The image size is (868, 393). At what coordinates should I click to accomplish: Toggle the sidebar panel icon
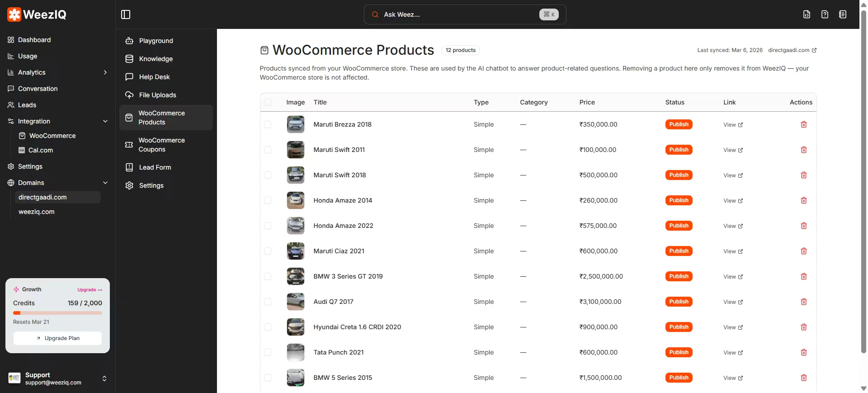pos(126,14)
